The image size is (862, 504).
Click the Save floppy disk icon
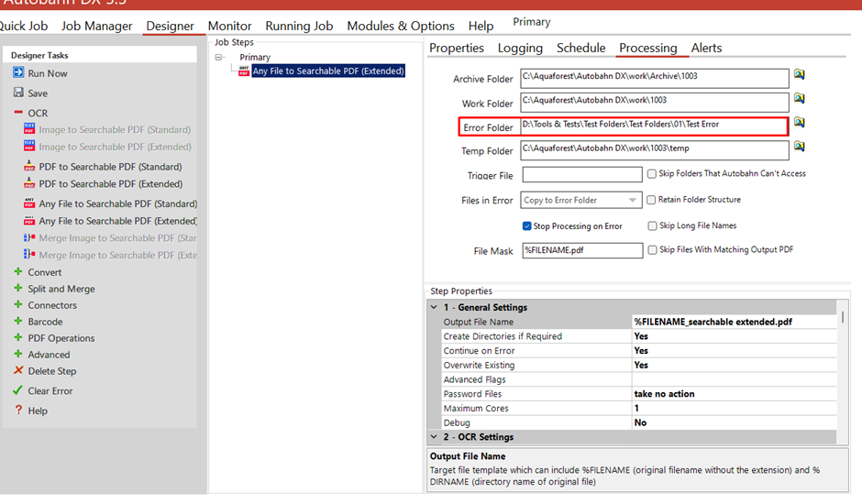[18, 93]
